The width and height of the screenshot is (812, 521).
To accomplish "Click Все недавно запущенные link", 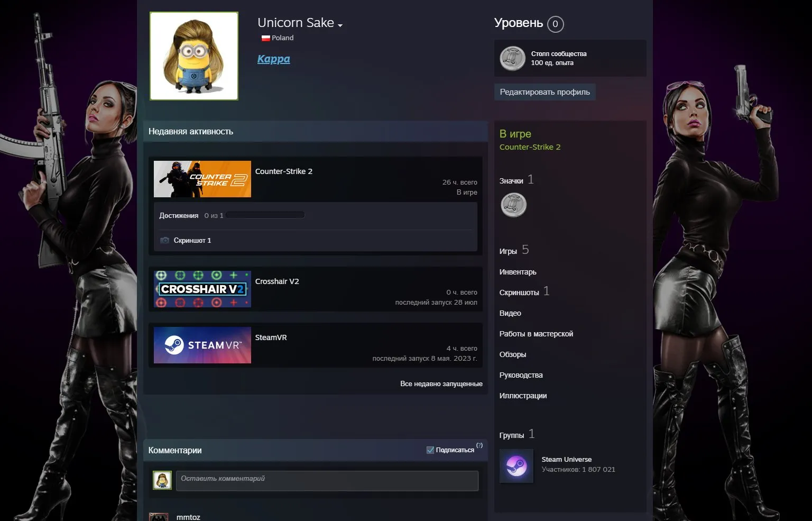I will point(441,383).
